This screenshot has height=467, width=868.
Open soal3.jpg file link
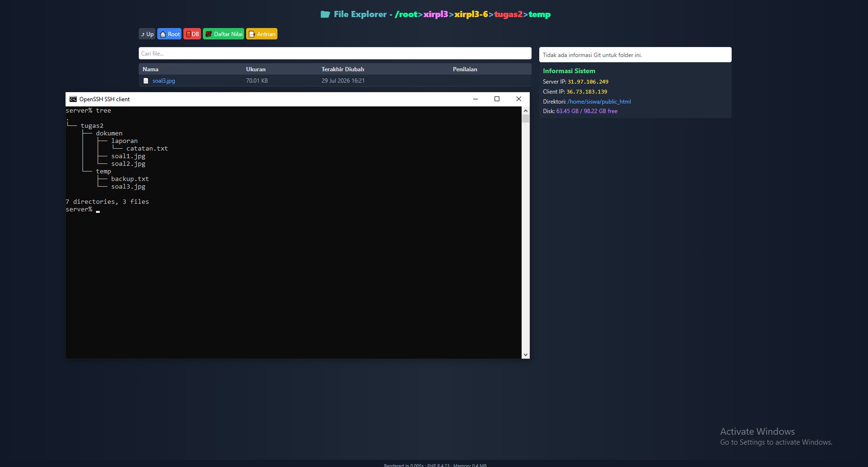point(163,81)
